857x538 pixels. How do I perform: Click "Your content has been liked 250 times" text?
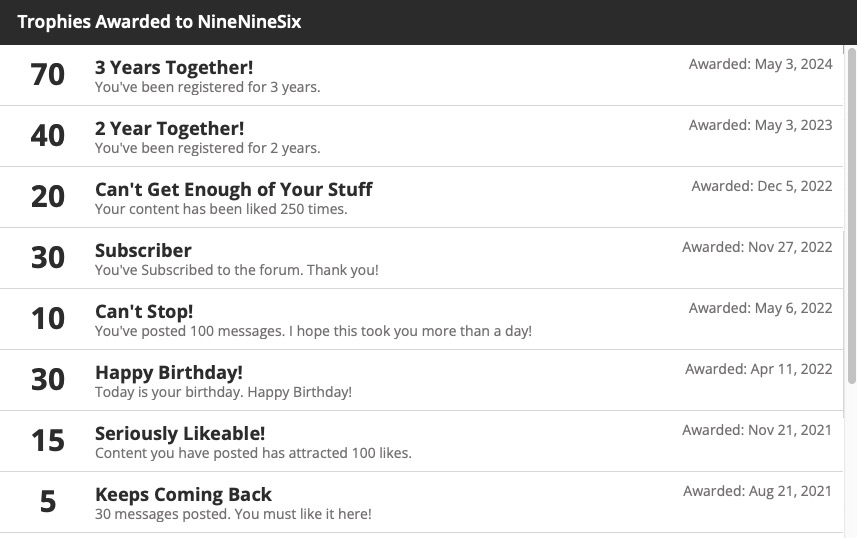(x=221, y=210)
